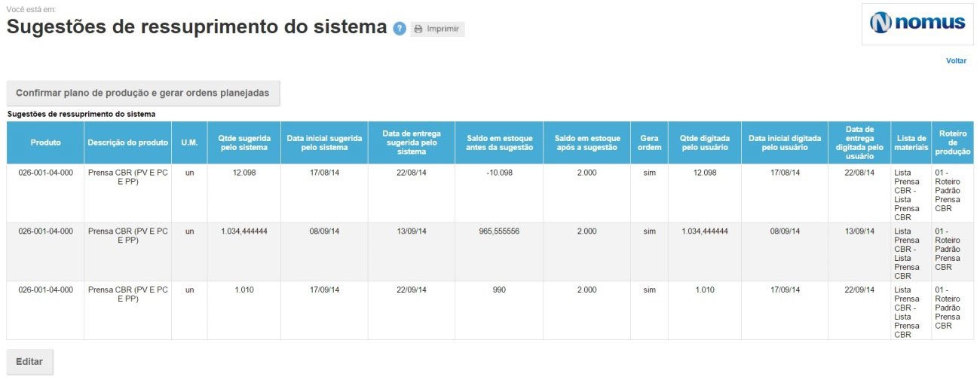
Task: Confirm production plan and generate planned orders
Action: 143,93
